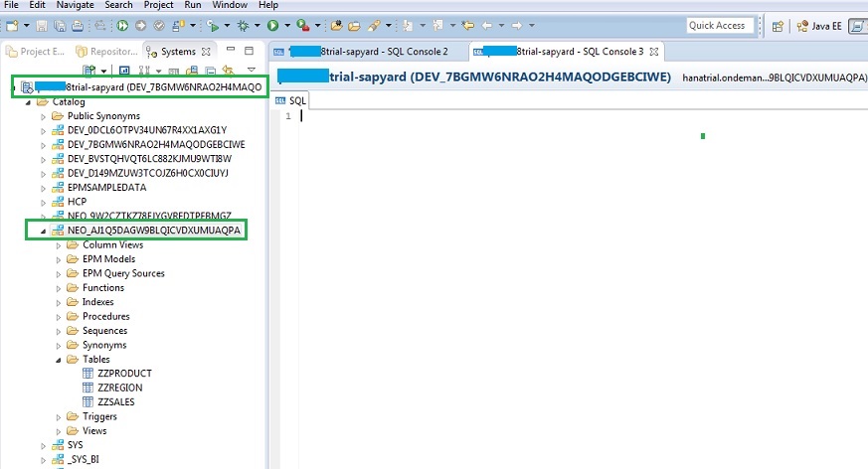Click the Administration icon in Systems toolbar

click(124, 71)
